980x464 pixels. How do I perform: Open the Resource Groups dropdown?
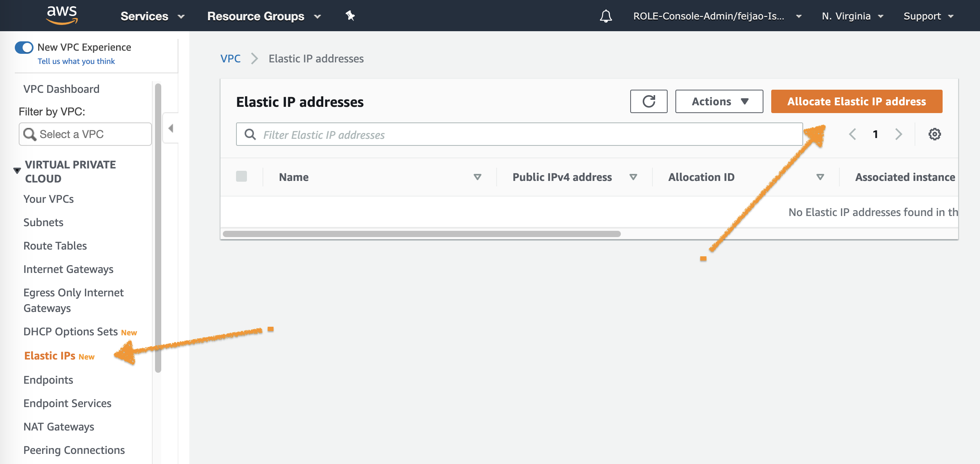pyautogui.click(x=264, y=16)
